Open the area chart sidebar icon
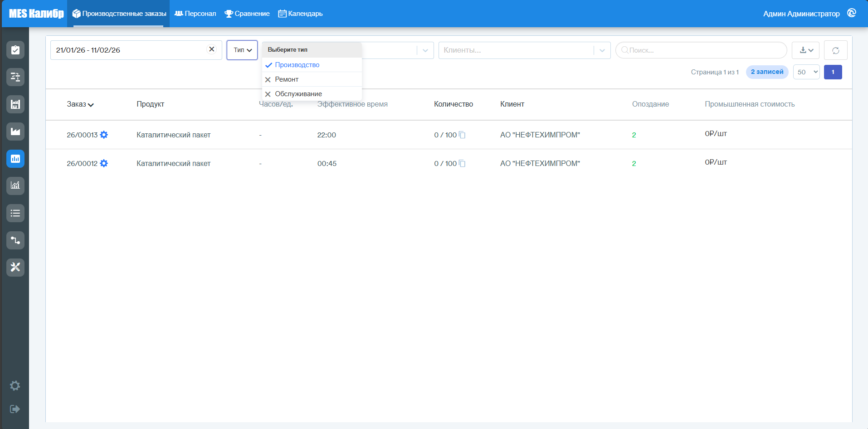Image resolution: width=868 pixels, height=429 pixels. 15,132
